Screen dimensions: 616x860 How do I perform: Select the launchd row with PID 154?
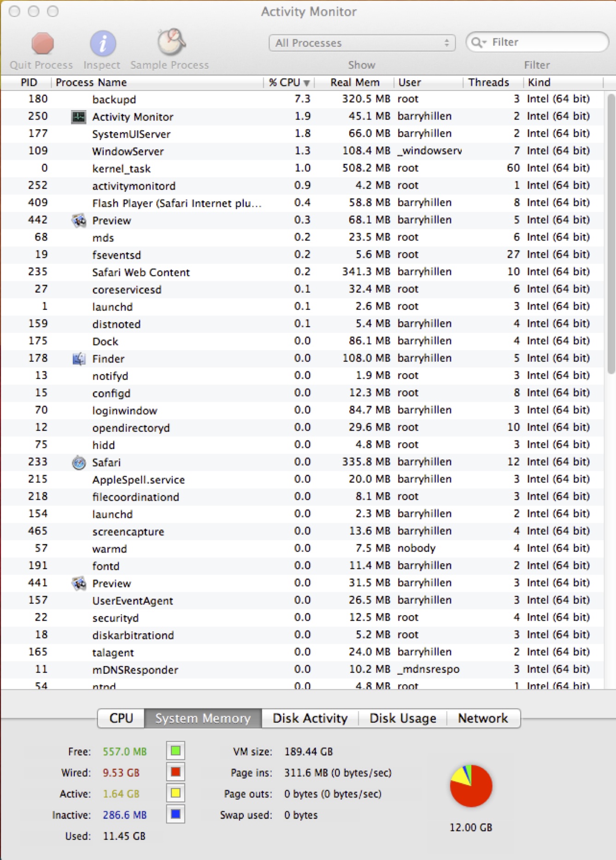(x=302, y=514)
